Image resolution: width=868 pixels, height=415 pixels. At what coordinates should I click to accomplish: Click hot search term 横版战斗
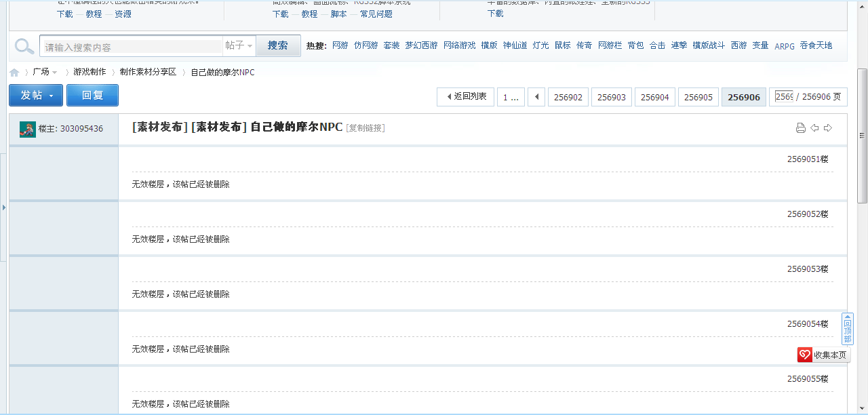(x=709, y=45)
